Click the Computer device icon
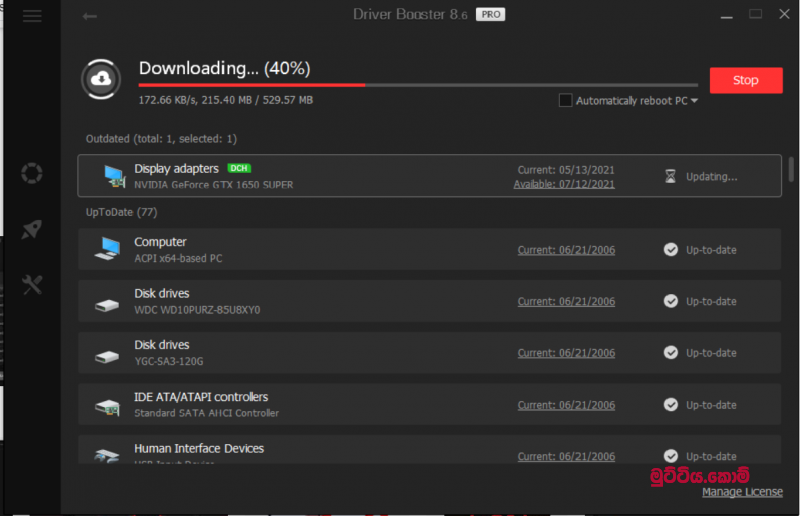The width and height of the screenshot is (800, 516). coord(107,249)
